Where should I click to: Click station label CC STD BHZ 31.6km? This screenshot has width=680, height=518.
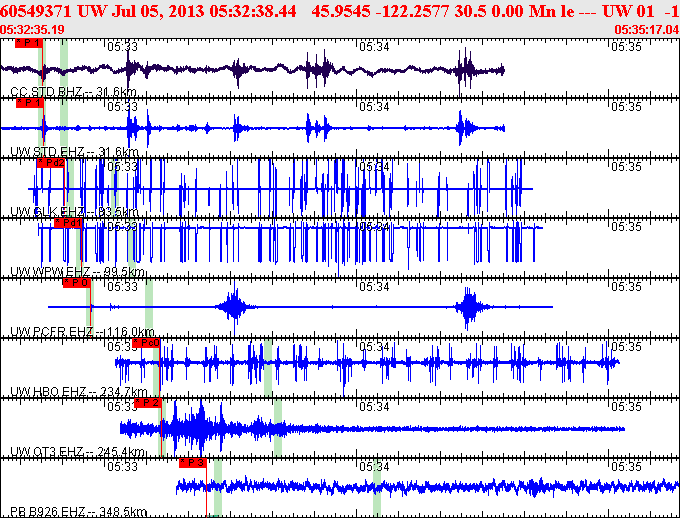pyautogui.click(x=73, y=92)
